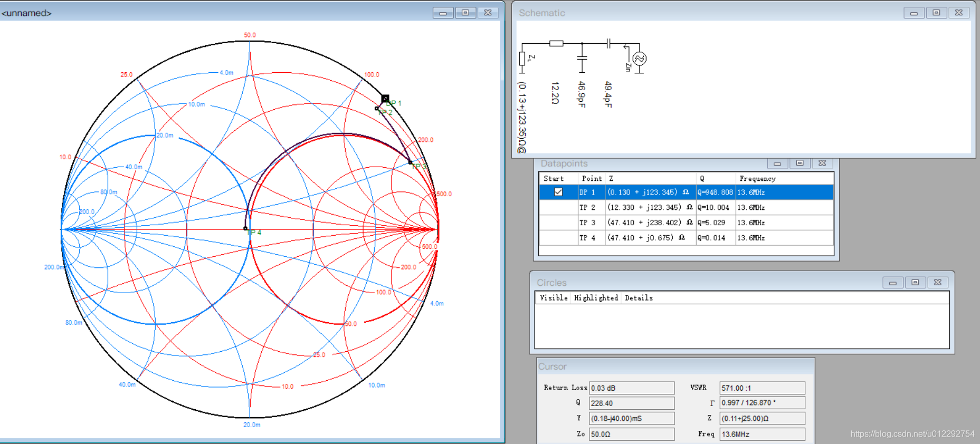980x444 pixels.
Task: Click the Q=0.014 cell
Action: tap(715, 238)
